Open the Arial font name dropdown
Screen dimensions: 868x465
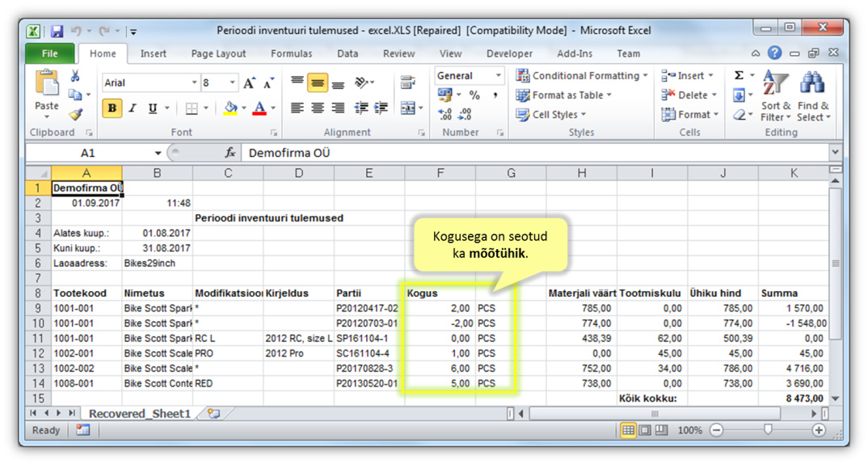194,83
